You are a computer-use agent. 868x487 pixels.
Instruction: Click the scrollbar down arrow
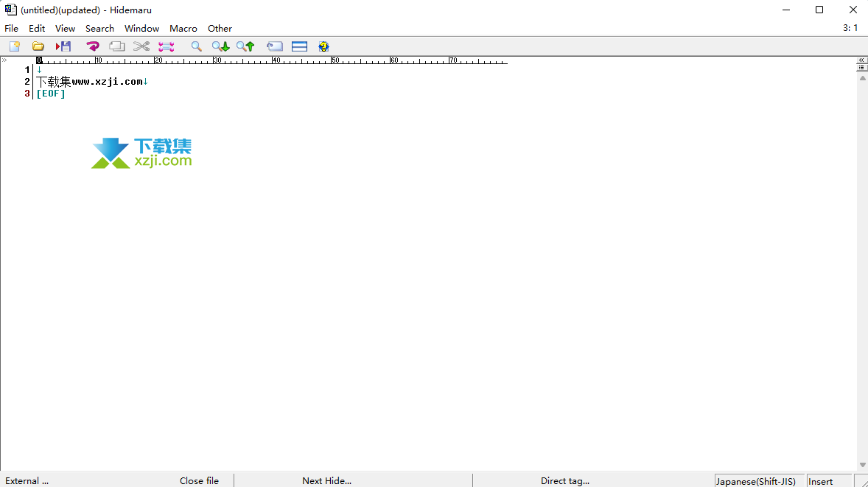(862, 465)
